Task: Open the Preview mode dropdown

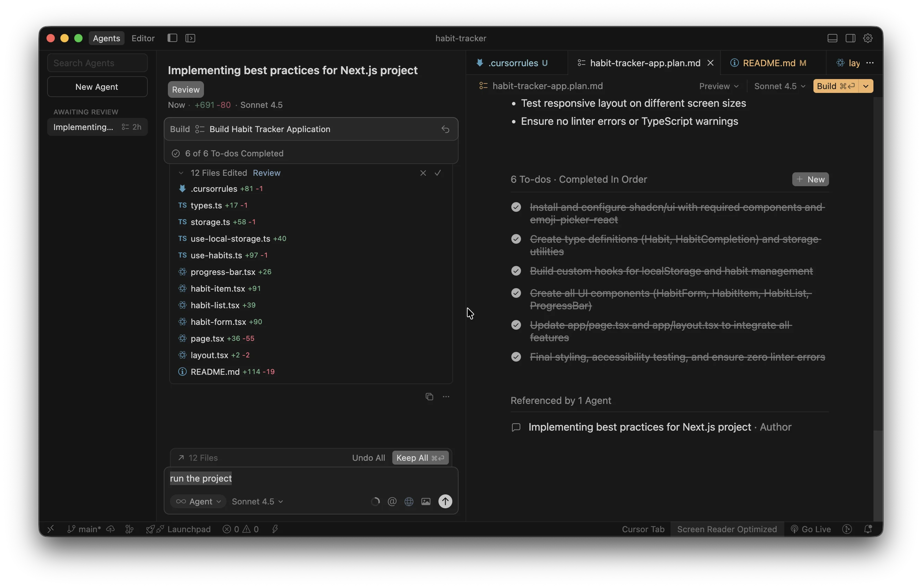Action: point(719,86)
